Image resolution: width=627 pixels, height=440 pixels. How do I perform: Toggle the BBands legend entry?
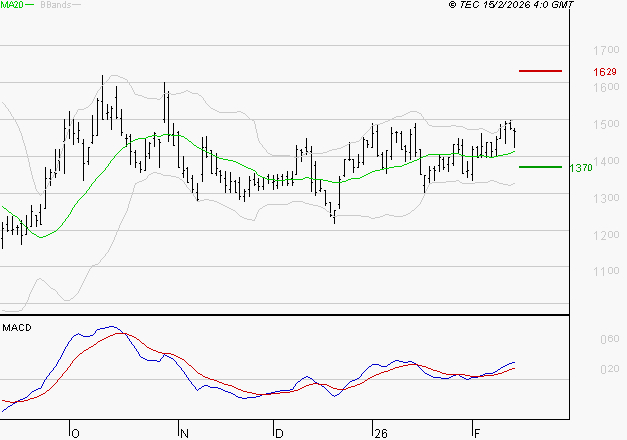55,5
